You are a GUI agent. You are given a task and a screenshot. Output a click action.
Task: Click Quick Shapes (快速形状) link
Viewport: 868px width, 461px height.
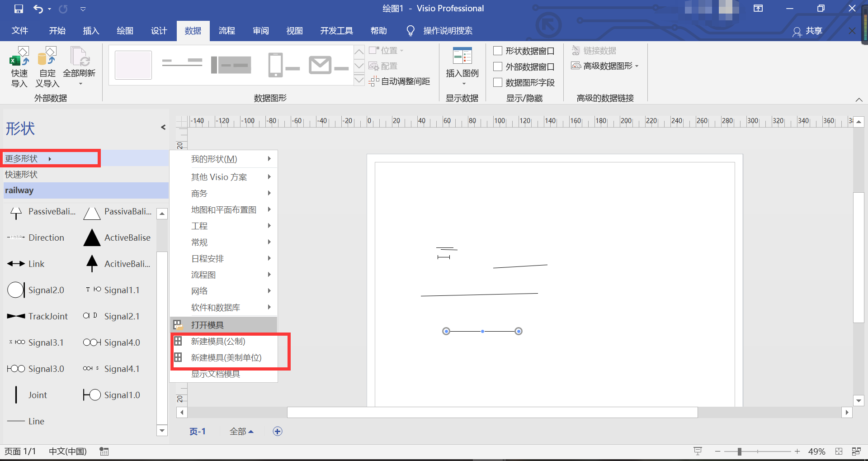point(21,175)
